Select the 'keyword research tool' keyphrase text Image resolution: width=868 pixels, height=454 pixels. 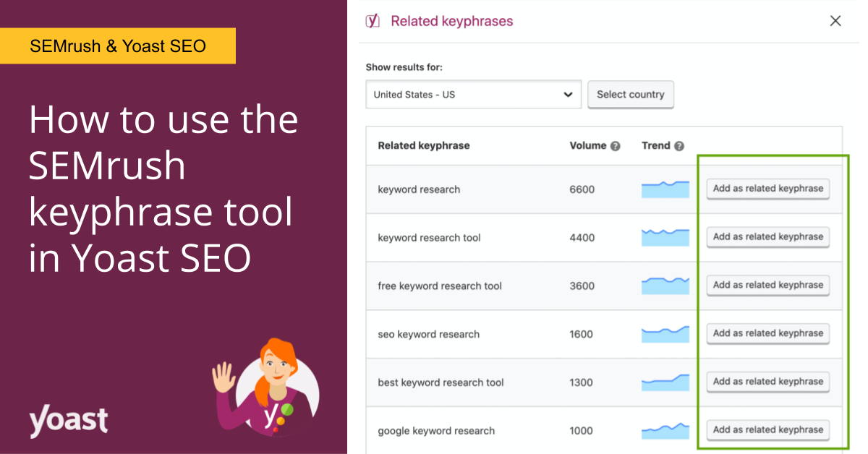(x=429, y=238)
